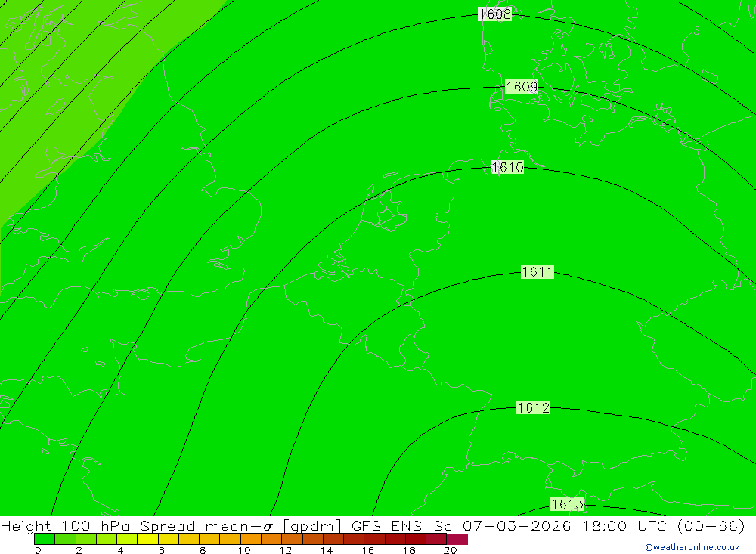This screenshot has height=554, width=756.
Task: Click the legend scale value 6
Action: click(162, 550)
